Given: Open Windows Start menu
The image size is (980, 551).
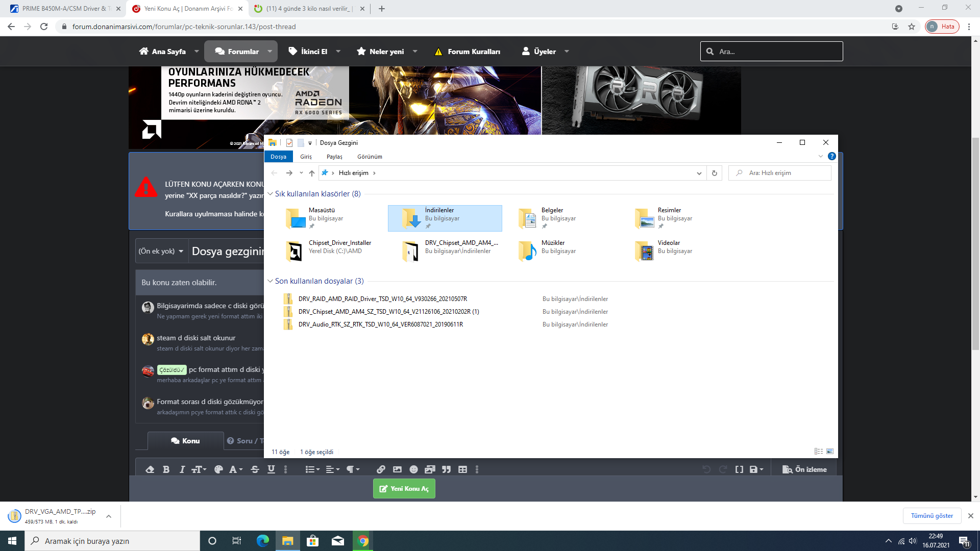Looking at the screenshot, I should (x=12, y=541).
